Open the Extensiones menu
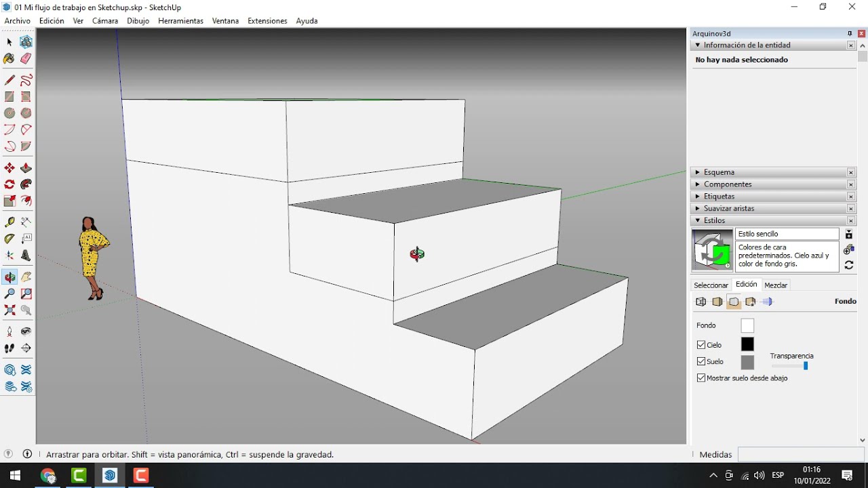The height and width of the screenshot is (488, 868). 267,21
